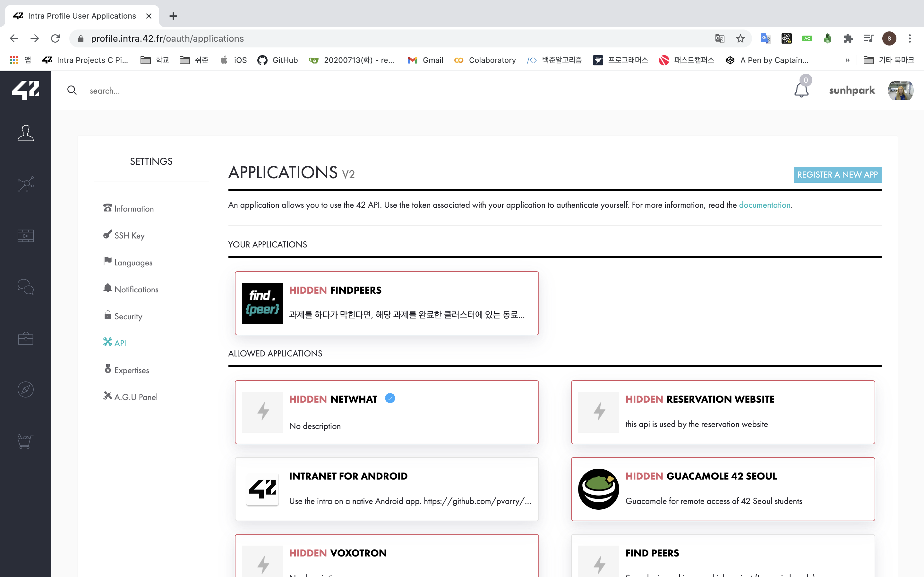Go to Security settings section
The image size is (924, 577).
point(128,316)
